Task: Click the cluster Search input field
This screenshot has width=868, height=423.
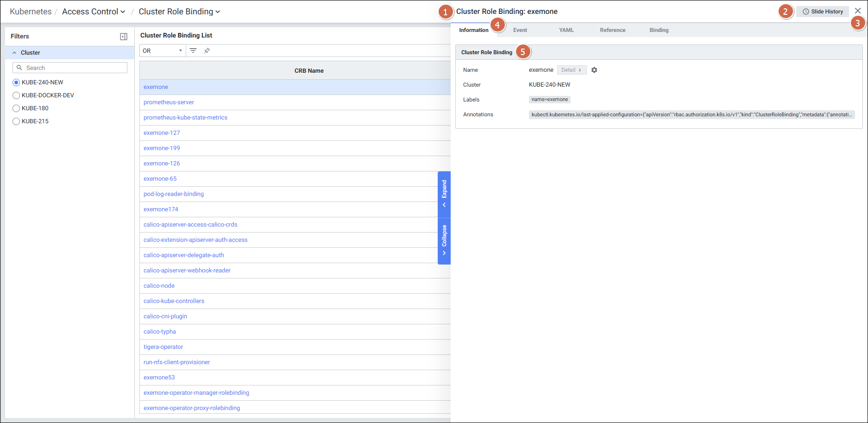Action: point(74,68)
